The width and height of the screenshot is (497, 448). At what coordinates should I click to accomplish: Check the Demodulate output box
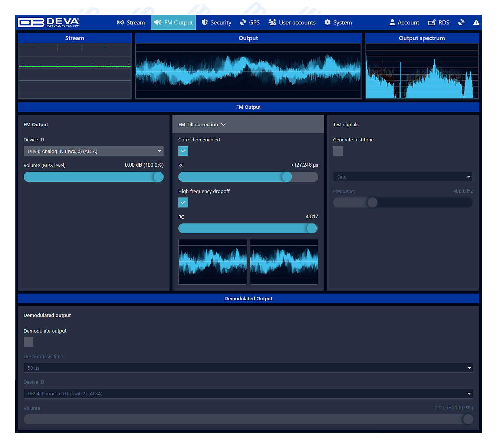pos(29,342)
